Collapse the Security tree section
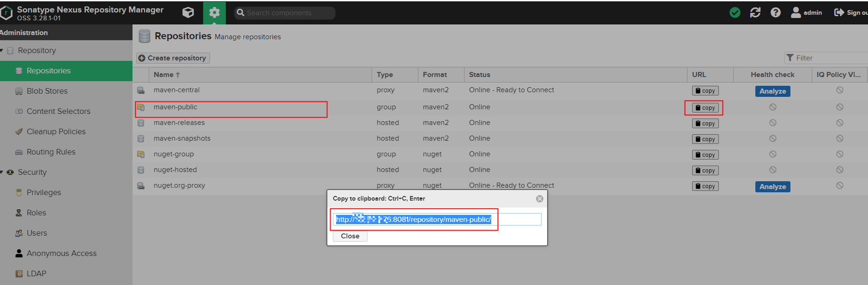Screen dimensions: 868x285 [x=2, y=172]
